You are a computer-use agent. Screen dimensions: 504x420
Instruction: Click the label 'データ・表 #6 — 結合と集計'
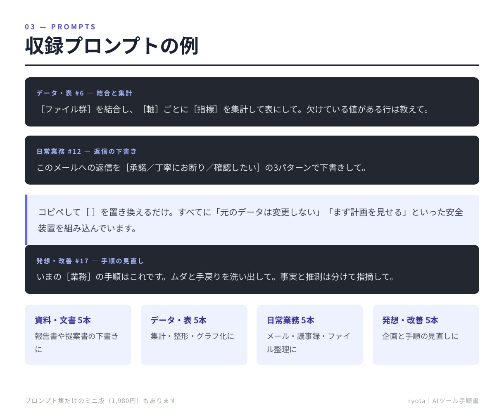point(84,93)
